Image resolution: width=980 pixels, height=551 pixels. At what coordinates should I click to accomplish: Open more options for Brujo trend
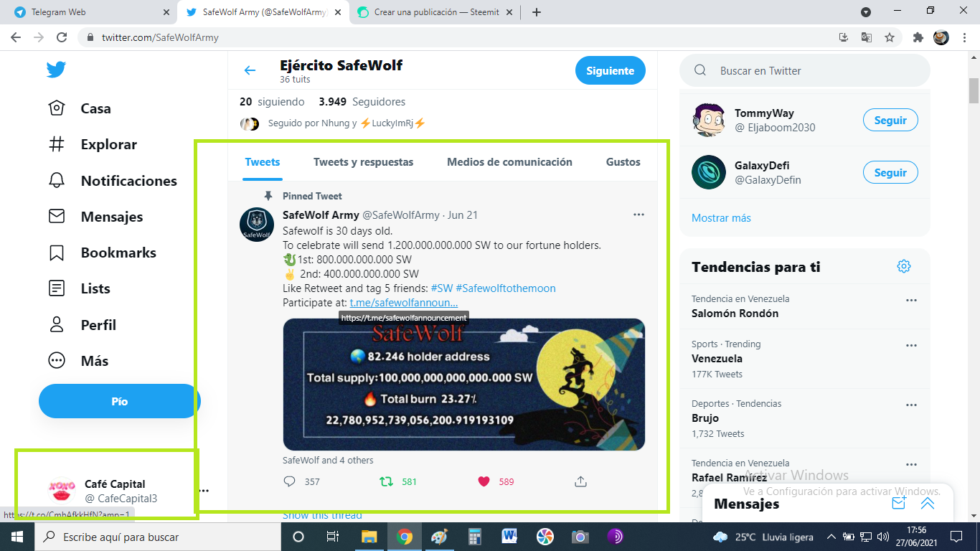[x=911, y=405]
